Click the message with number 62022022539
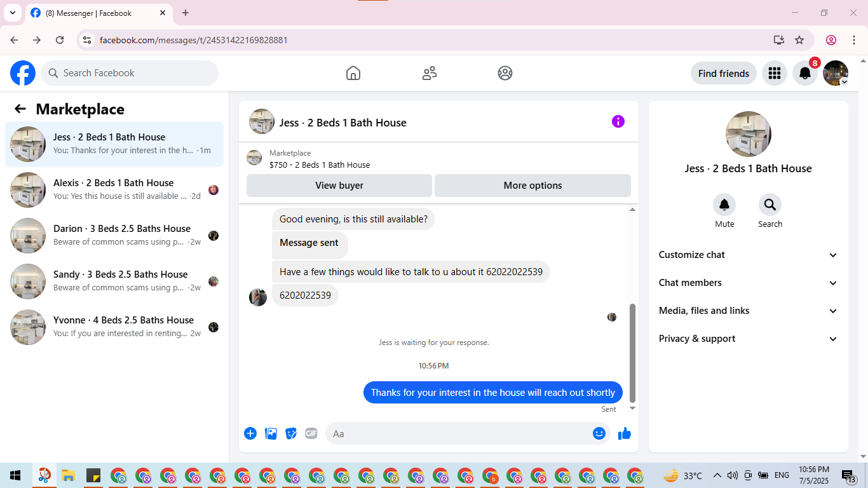868x488 pixels. (411, 272)
